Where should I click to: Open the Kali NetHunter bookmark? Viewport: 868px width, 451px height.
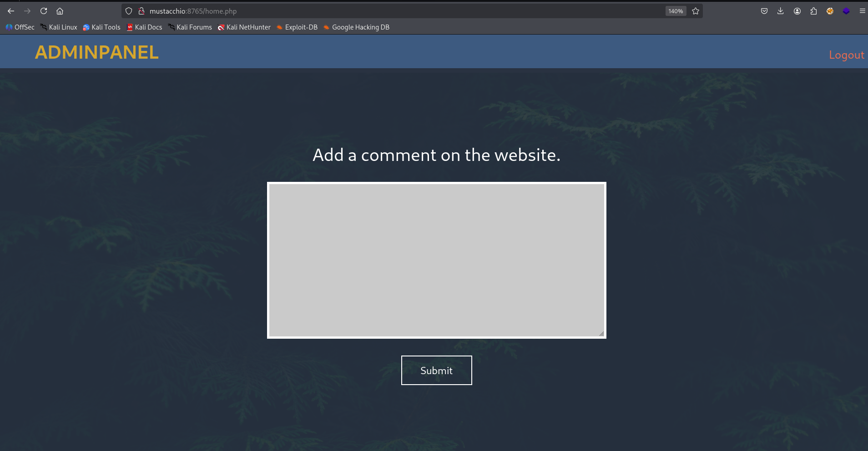(244, 27)
